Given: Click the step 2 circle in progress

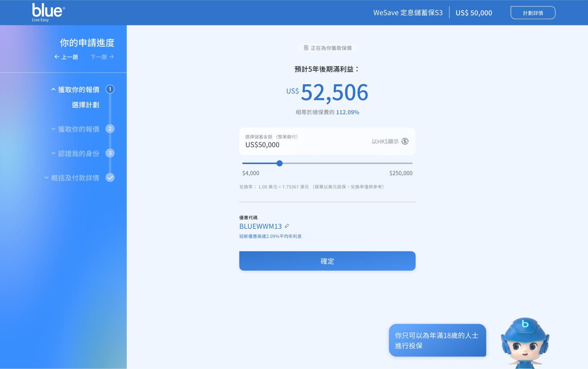Looking at the screenshot, I should [110, 129].
